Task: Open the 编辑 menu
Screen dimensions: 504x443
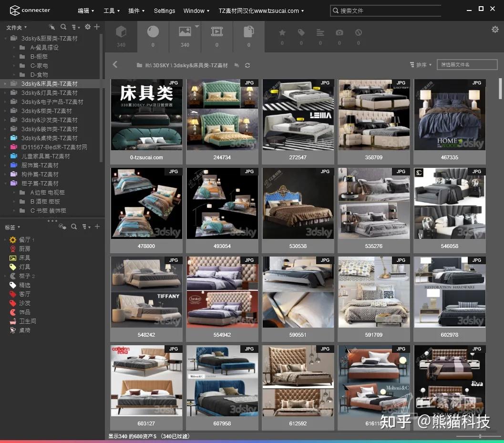Action: click(84, 10)
